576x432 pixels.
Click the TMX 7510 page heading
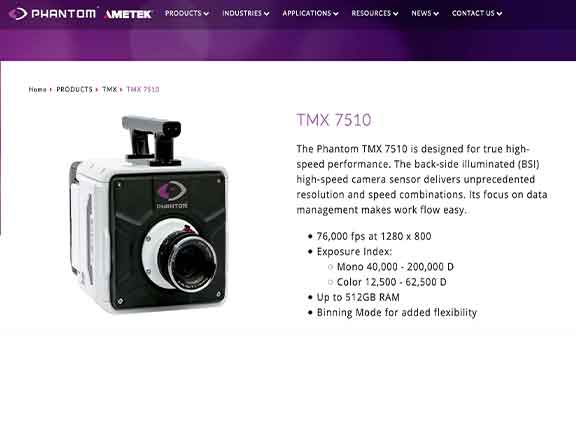pyautogui.click(x=334, y=120)
